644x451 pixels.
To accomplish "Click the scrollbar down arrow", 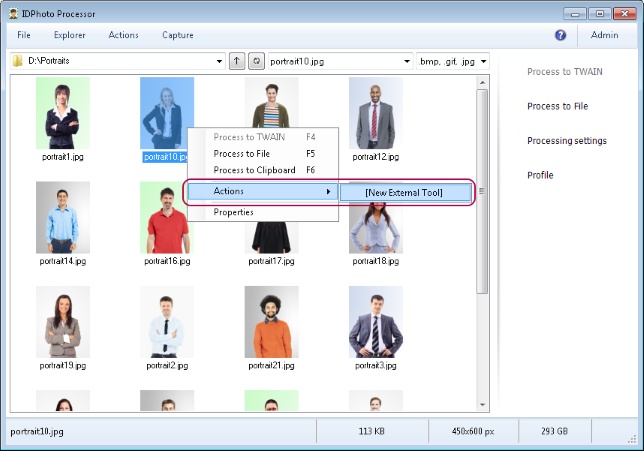I will click(x=482, y=405).
